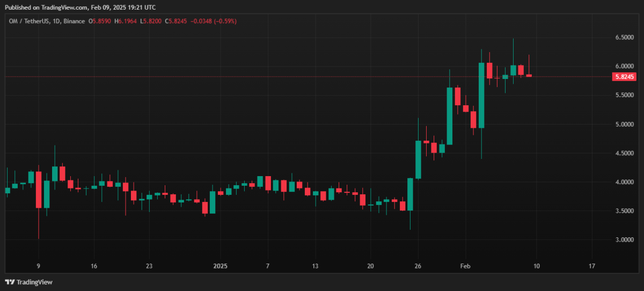Click the 4.0000 price axis label
This screenshot has width=644, height=291.
(624, 183)
